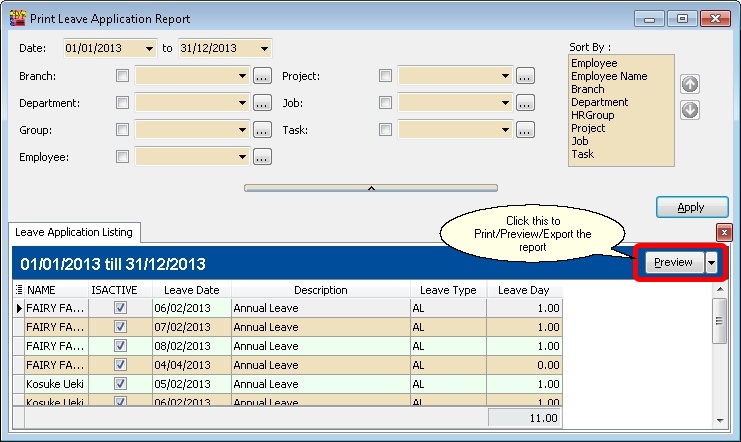This screenshot has width=741, height=442.
Task: Open the start date 01/01/2013 dropdown
Action: [x=149, y=48]
